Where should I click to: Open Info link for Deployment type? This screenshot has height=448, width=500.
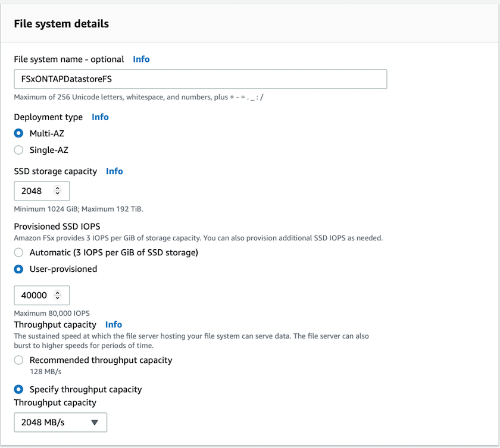pos(100,117)
